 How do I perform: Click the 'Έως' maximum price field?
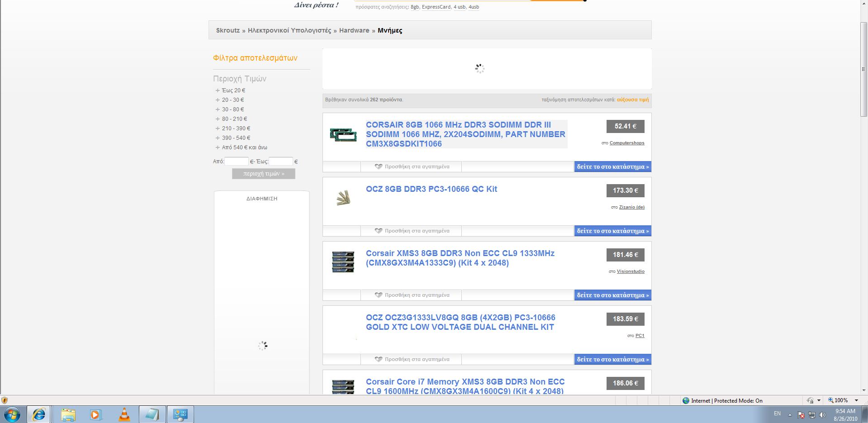(281, 161)
